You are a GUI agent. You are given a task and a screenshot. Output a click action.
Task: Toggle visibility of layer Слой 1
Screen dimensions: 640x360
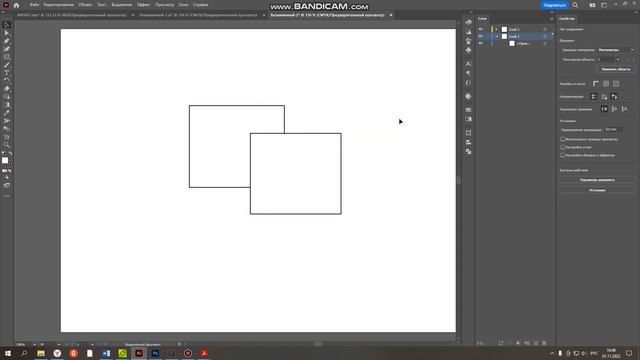(x=480, y=36)
